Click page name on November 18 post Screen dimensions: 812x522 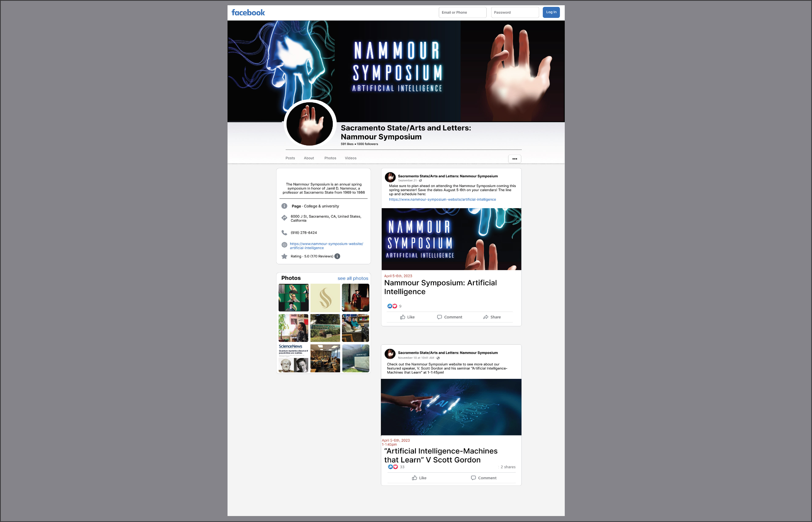pyautogui.click(x=448, y=353)
